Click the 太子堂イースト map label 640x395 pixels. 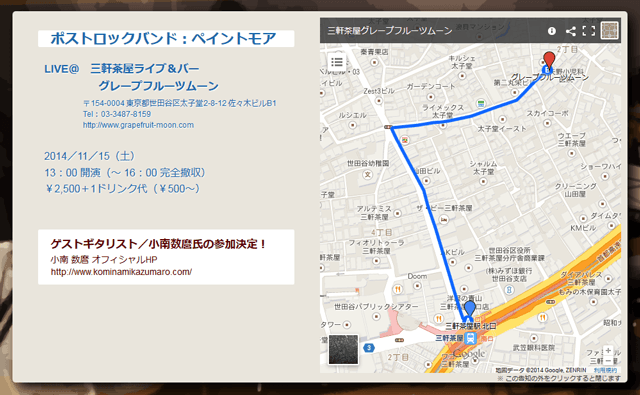click(502, 129)
